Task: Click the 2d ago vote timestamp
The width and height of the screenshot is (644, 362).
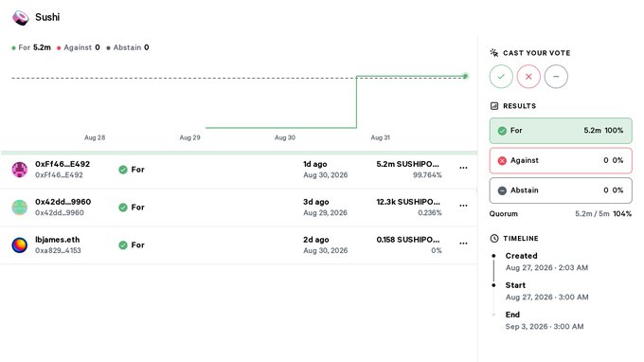Action: (315, 240)
